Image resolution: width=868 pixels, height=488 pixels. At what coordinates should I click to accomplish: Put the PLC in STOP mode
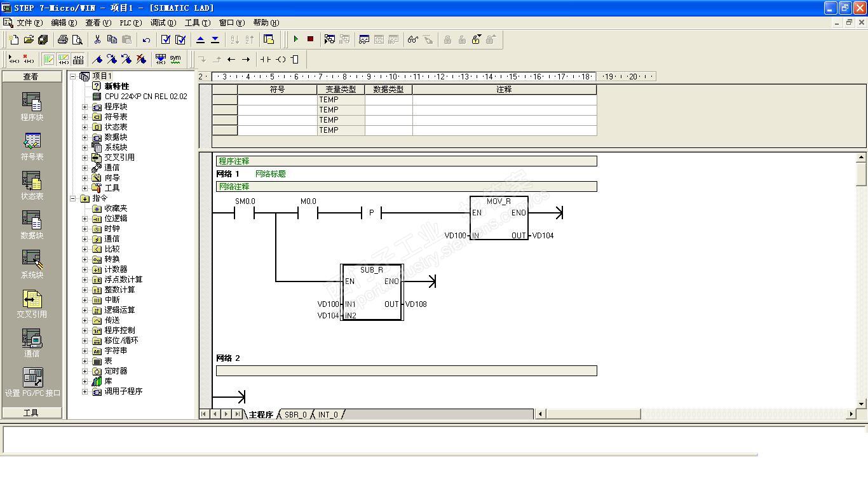310,39
